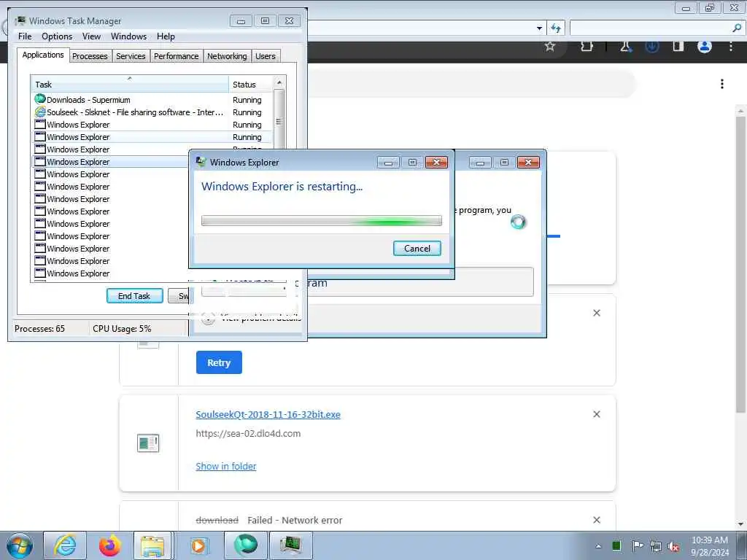747x560 pixels.
Task: Open the network tray icon
Action: (656, 546)
